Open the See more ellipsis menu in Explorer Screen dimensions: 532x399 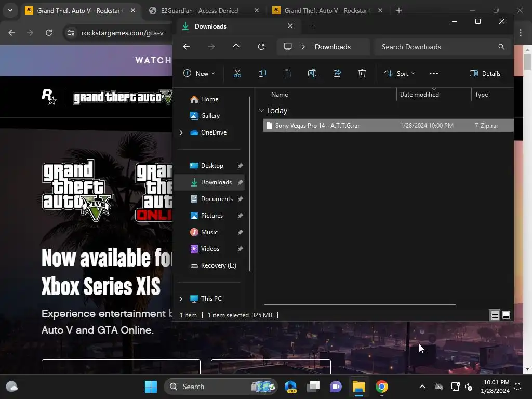pos(434,73)
